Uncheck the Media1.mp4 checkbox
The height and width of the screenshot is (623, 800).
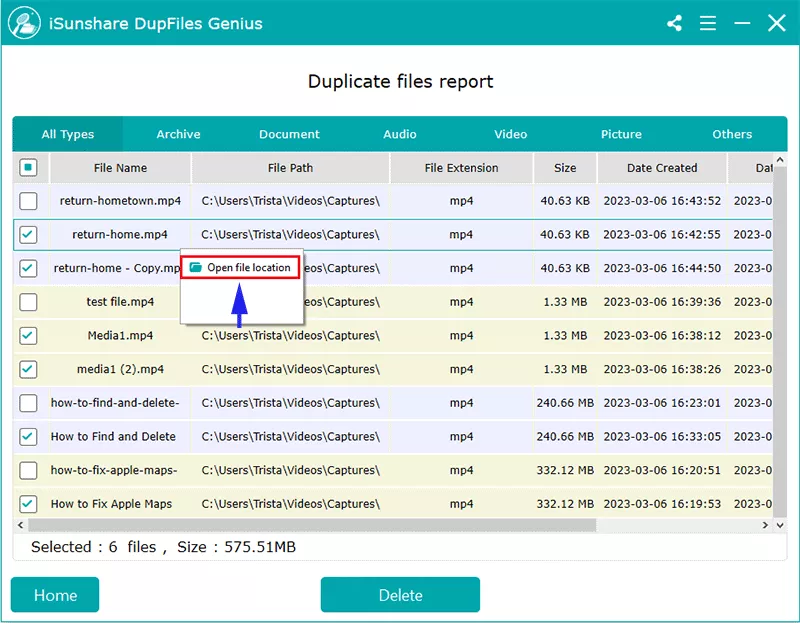(x=29, y=336)
